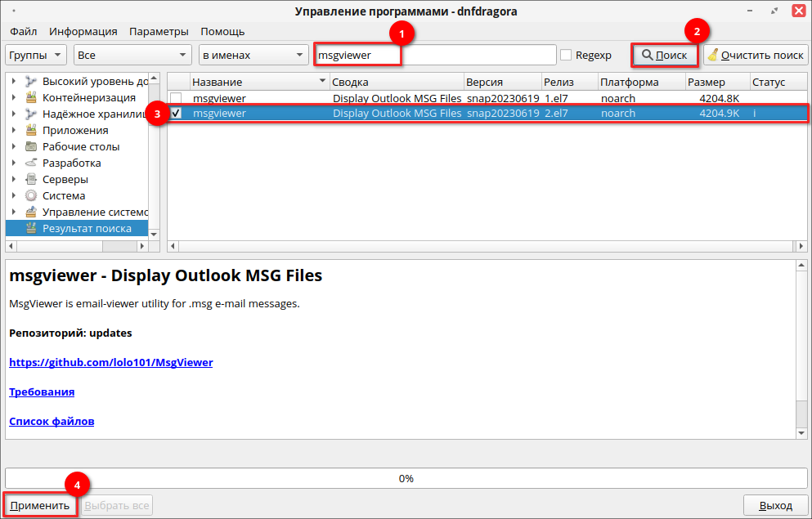The height and width of the screenshot is (519, 812).
Task: Open the Параметры menu
Action: [159, 31]
